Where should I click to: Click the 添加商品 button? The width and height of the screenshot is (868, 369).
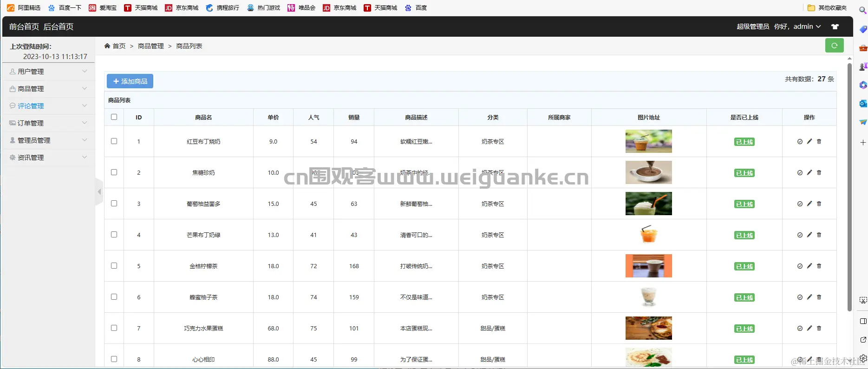tap(130, 81)
